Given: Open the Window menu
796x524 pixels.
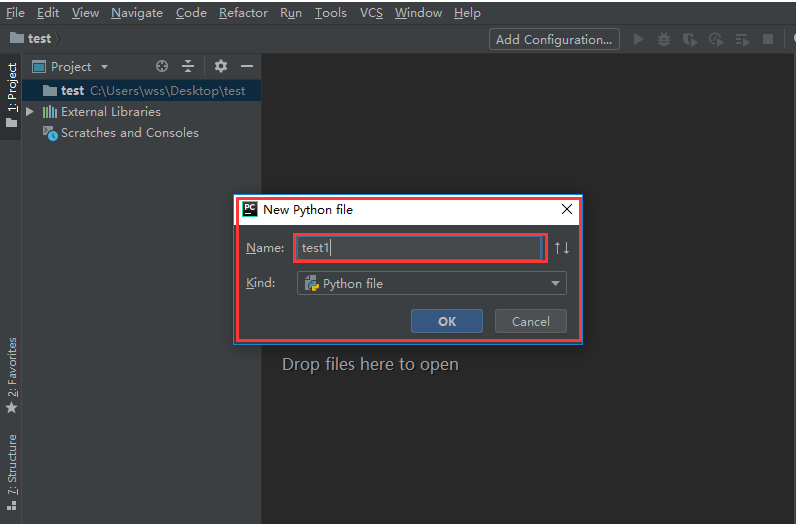Looking at the screenshot, I should [x=418, y=13].
